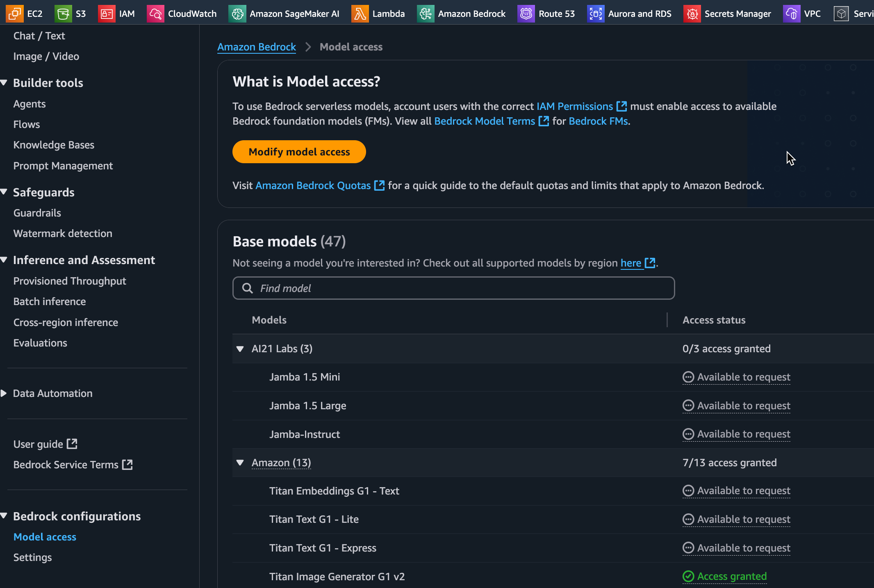Collapse the AI21 Labs model group
Image resolution: width=874 pixels, height=588 pixels.
click(x=240, y=349)
